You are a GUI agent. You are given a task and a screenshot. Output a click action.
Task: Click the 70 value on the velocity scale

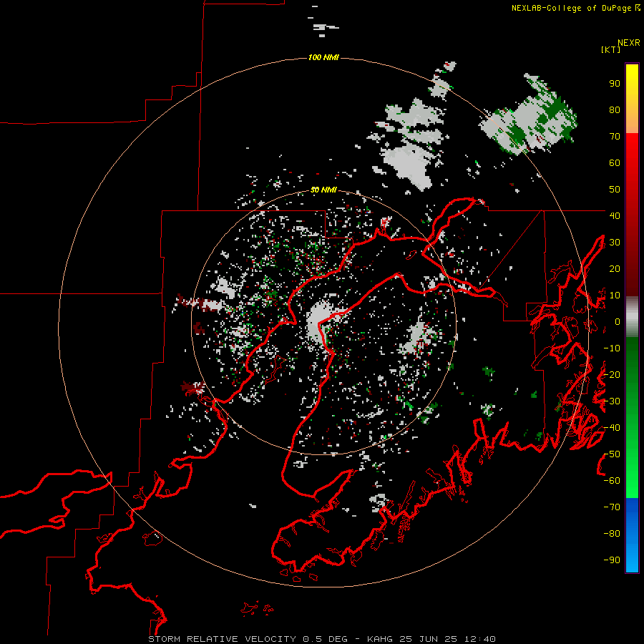pyautogui.click(x=615, y=137)
